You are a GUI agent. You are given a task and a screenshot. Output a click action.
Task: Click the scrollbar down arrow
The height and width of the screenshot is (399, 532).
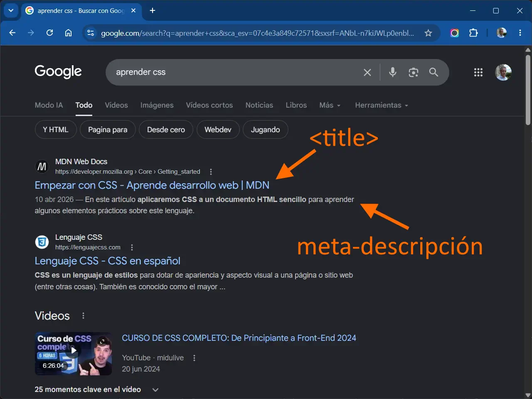pyautogui.click(x=528, y=395)
